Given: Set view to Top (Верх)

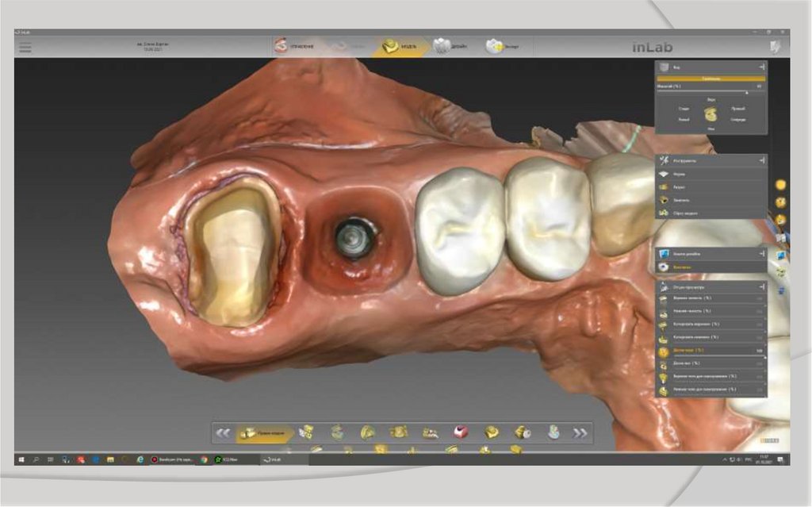Looking at the screenshot, I should (711, 99).
